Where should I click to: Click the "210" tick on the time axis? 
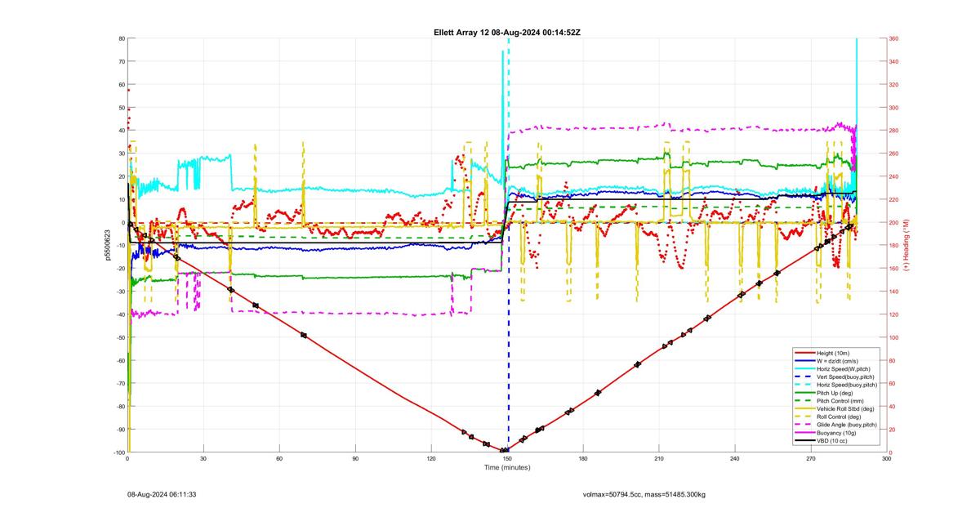(659, 459)
